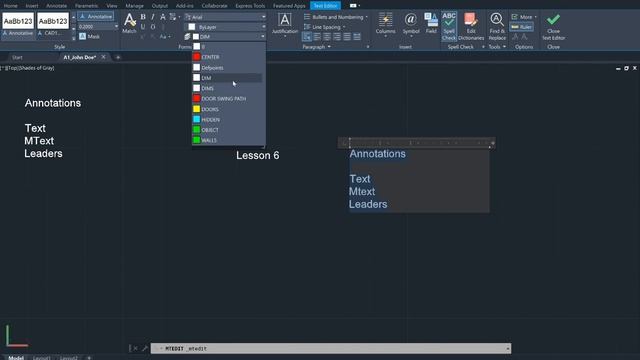Viewport: 640px width, 360px height.
Task: Select the DOOR SWING PATH layer
Action: click(229, 98)
